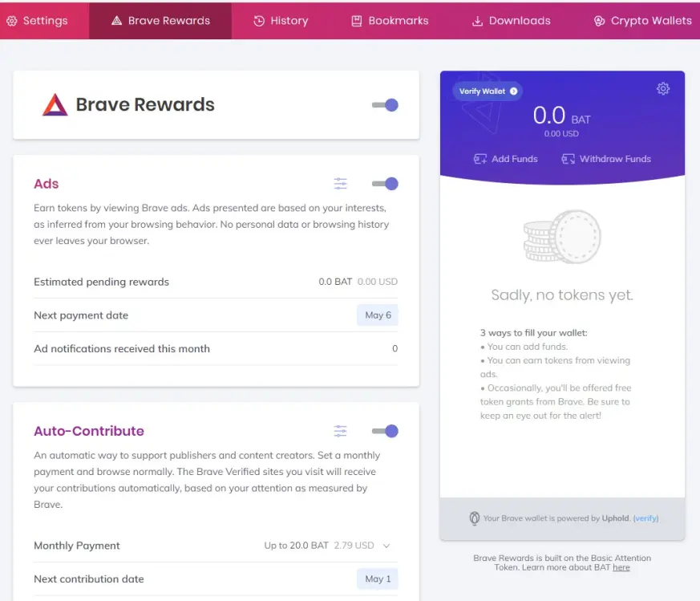Image resolution: width=700 pixels, height=601 pixels.
Task: Open the Settings tab
Action: point(38,21)
